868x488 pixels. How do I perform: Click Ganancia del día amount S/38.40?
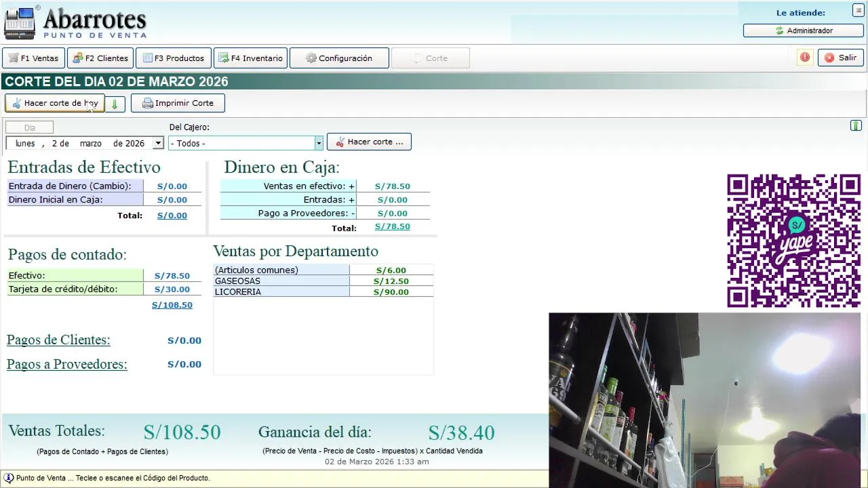pyautogui.click(x=461, y=432)
